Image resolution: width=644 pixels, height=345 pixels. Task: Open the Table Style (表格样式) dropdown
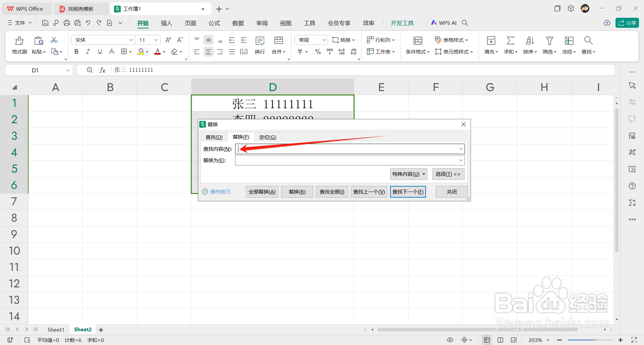point(451,40)
